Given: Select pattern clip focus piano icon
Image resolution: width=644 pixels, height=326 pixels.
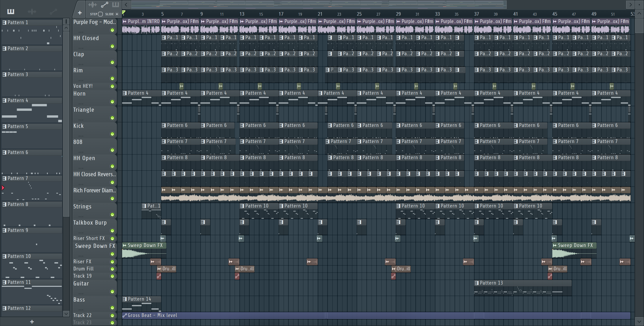Looking at the screenshot, I should coord(116,4).
